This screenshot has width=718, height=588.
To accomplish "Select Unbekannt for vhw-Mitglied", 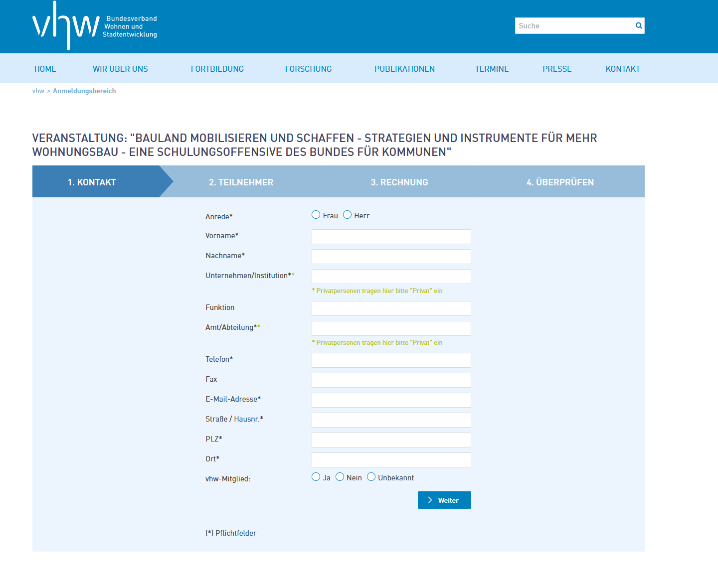I will [x=371, y=477].
